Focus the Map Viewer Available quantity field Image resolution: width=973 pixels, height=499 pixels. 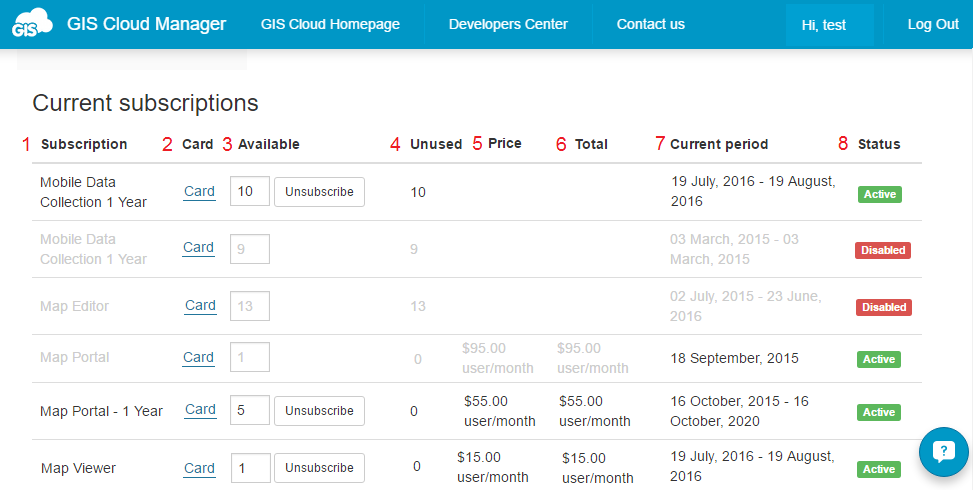(251, 468)
